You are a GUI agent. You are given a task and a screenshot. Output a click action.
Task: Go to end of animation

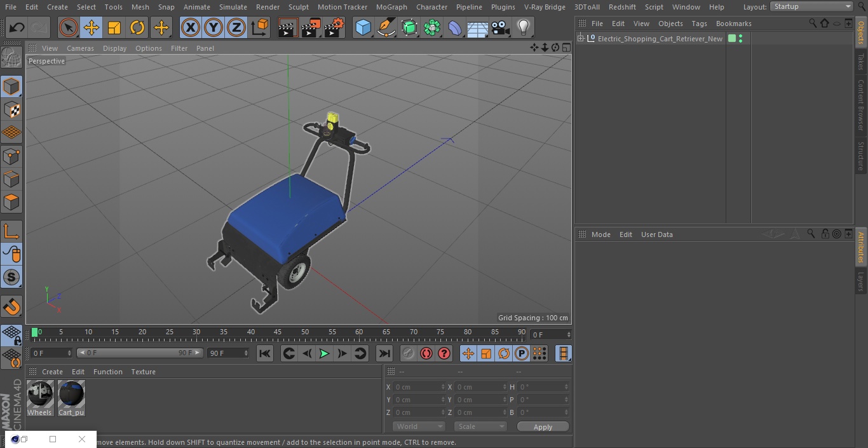(384, 353)
